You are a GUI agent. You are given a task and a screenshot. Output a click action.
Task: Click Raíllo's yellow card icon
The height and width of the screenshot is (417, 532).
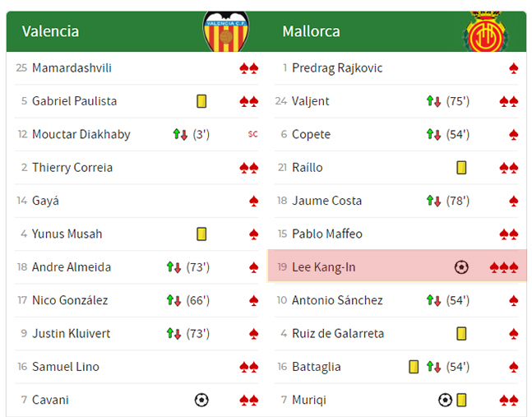point(461,168)
